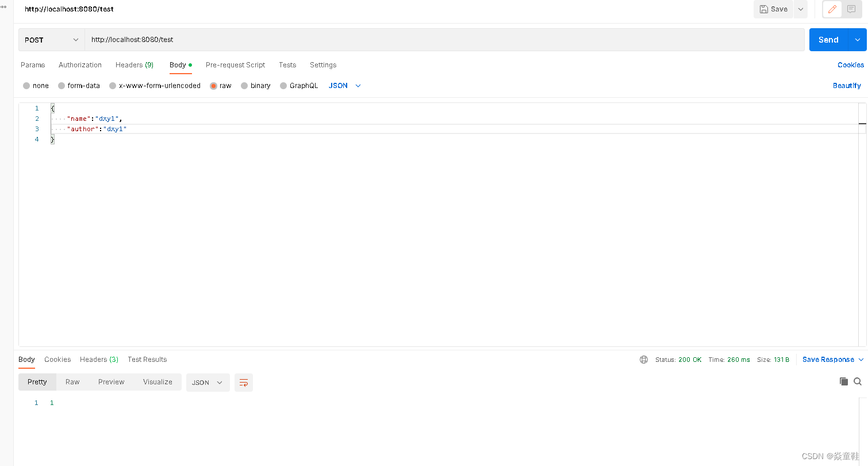Click Save Response
The height and width of the screenshot is (466, 868).
(828, 360)
